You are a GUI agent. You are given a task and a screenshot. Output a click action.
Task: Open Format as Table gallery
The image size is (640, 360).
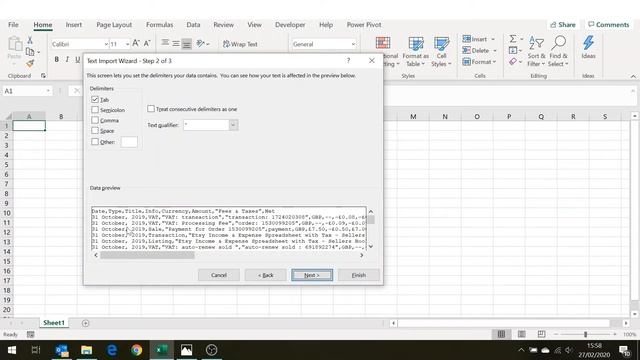point(416,51)
